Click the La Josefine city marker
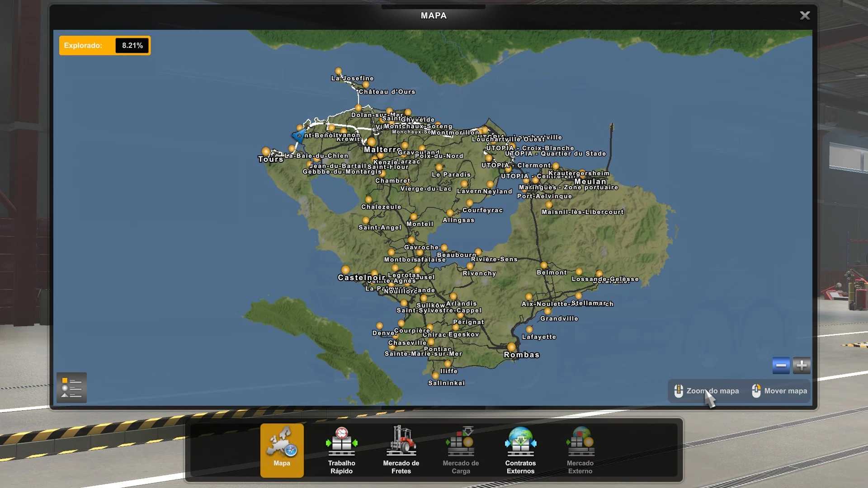This screenshot has height=488, width=868. pyautogui.click(x=338, y=71)
